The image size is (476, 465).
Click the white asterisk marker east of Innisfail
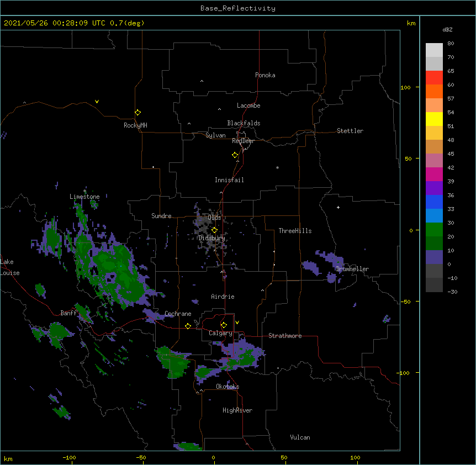(277, 167)
